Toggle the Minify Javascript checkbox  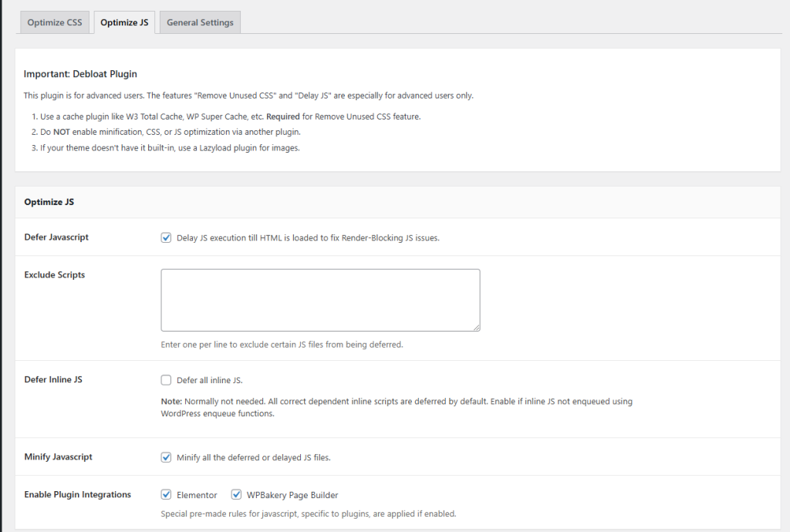click(166, 457)
